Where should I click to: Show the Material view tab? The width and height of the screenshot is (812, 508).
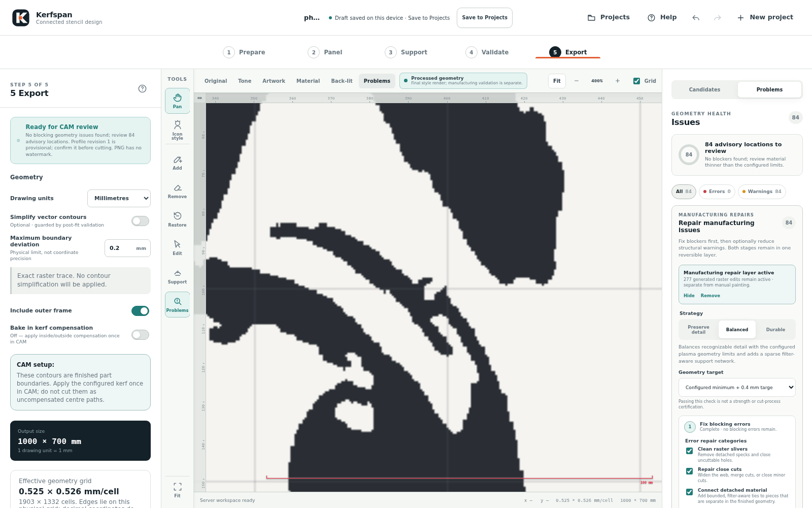(308, 81)
